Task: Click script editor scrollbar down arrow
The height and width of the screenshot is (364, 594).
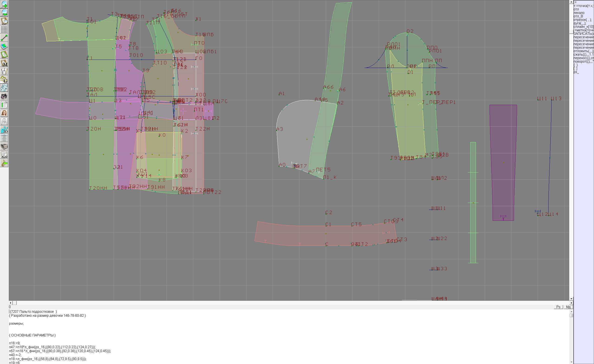Action: tap(571, 362)
